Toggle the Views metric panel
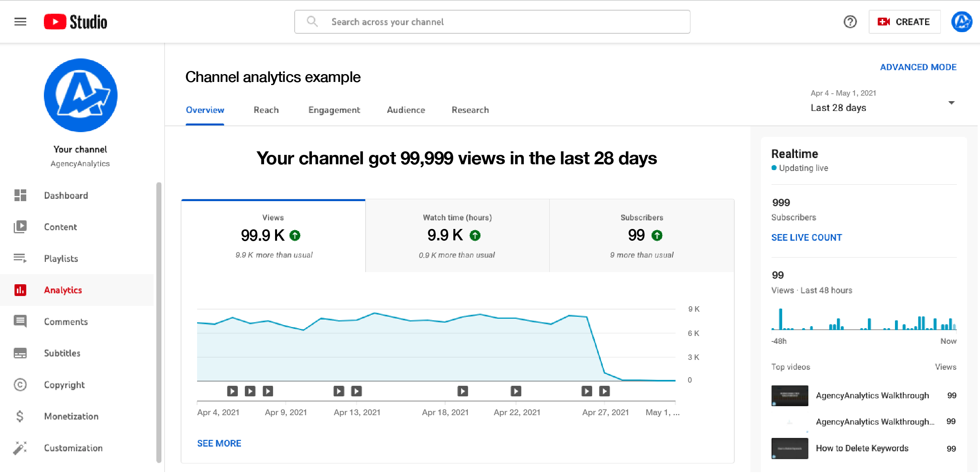The width and height of the screenshot is (980, 474). tap(274, 235)
